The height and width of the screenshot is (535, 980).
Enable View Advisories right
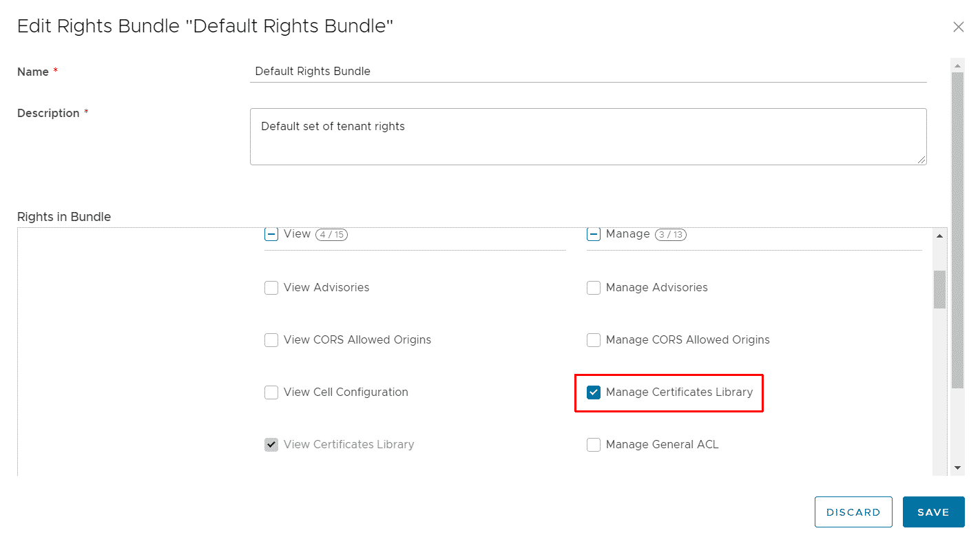pos(271,288)
